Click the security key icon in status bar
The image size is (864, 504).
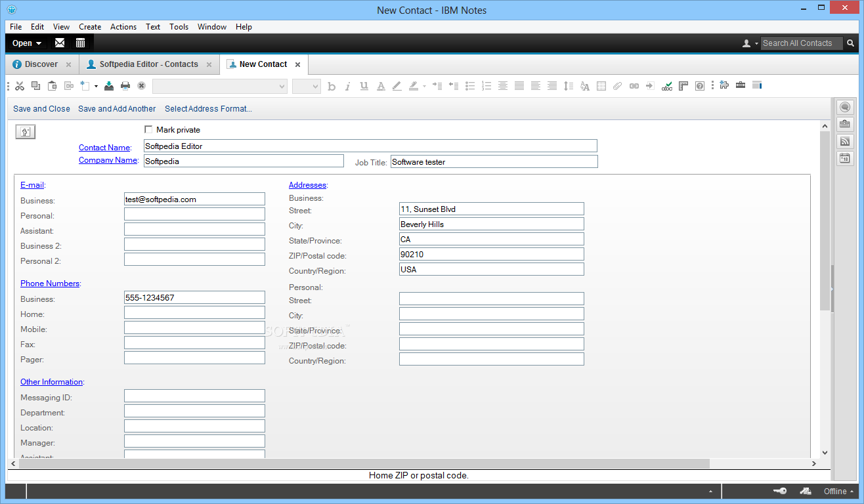tap(780, 492)
